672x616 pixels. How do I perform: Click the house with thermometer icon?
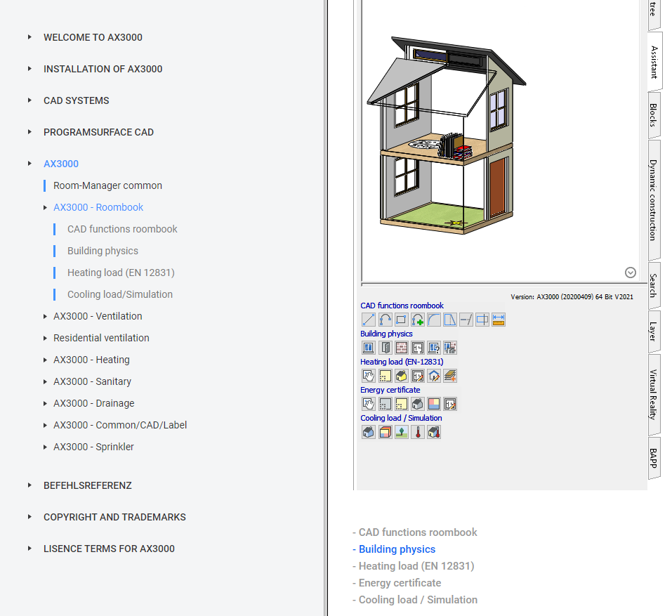tap(434, 432)
